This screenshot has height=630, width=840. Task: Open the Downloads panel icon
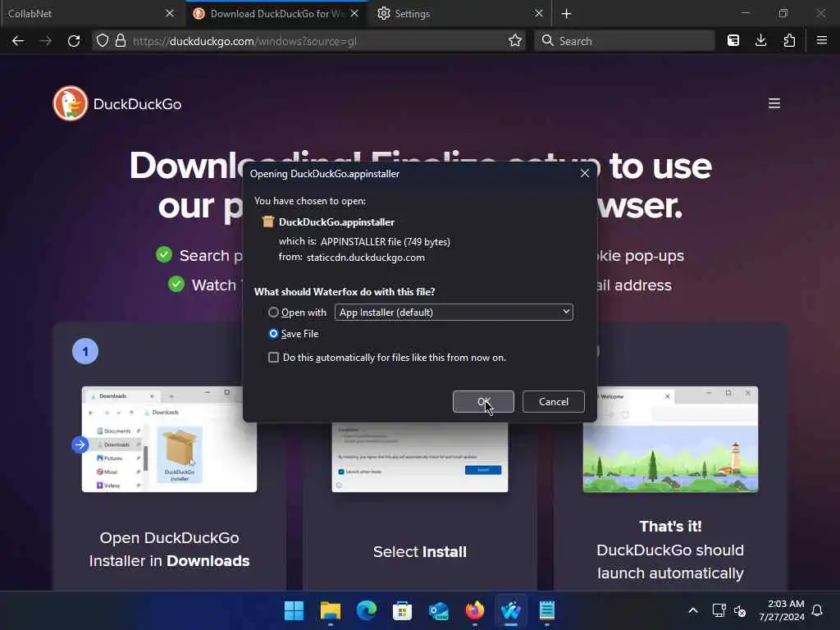pyautogui.click(x=760, y=41)
